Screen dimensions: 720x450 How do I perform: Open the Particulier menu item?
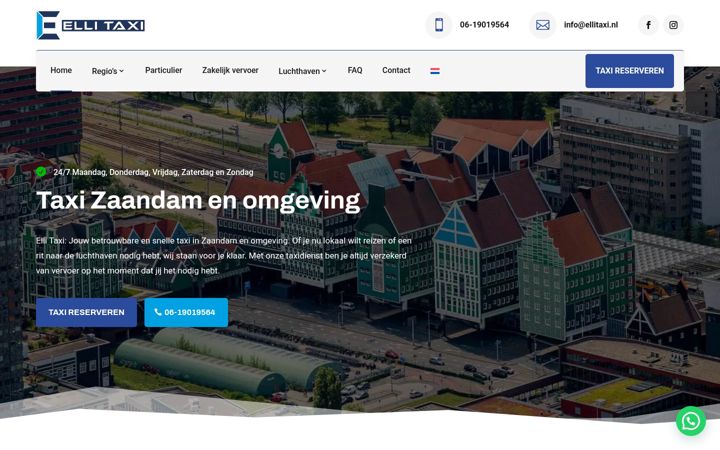click(x=163, y=70)
